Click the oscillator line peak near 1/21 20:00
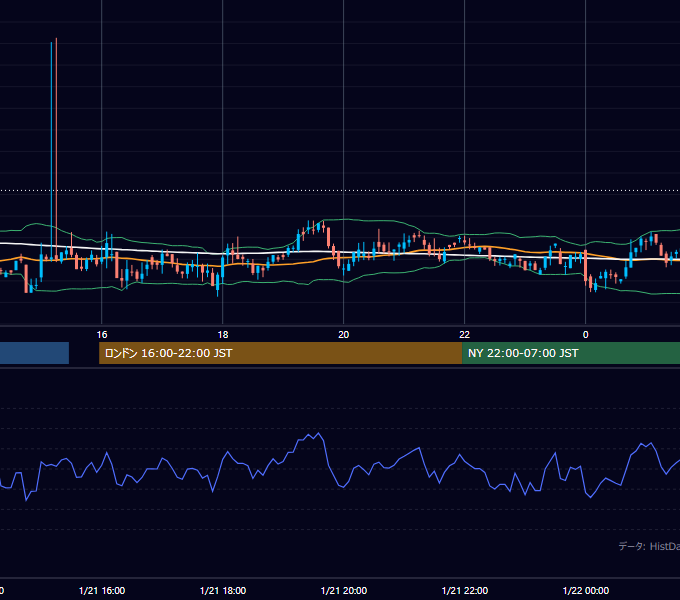680x600 pixels. [319, 434]
